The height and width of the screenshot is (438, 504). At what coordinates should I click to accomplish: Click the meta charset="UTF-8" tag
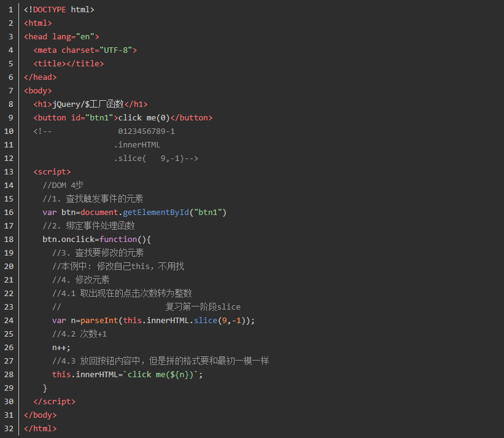click(x=85, y=50)
